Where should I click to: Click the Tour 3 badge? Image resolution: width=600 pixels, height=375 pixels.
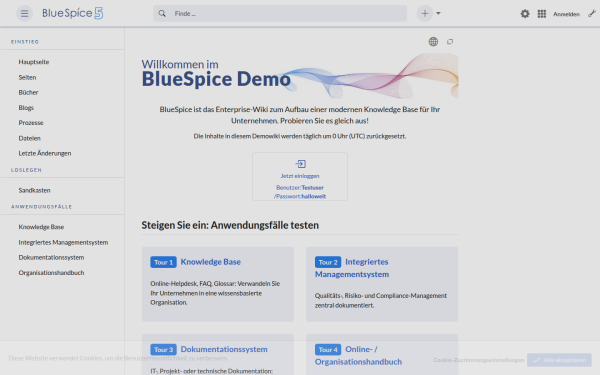163,349
